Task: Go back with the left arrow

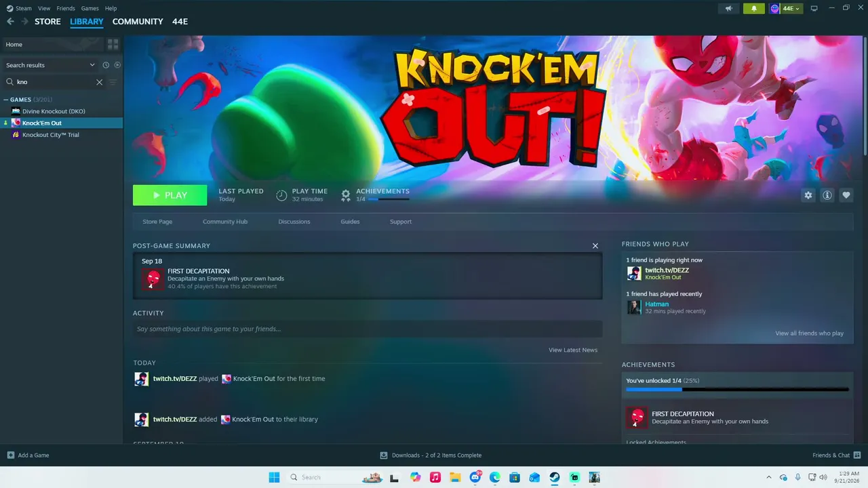Action: [10, 22]
